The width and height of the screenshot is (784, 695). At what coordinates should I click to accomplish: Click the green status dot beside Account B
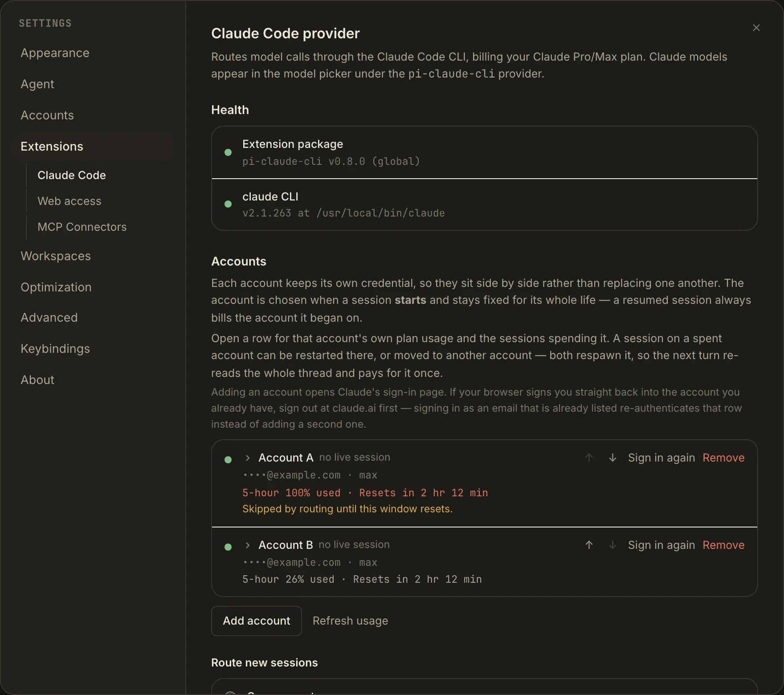pyautogui.click(x=228, y=547)
